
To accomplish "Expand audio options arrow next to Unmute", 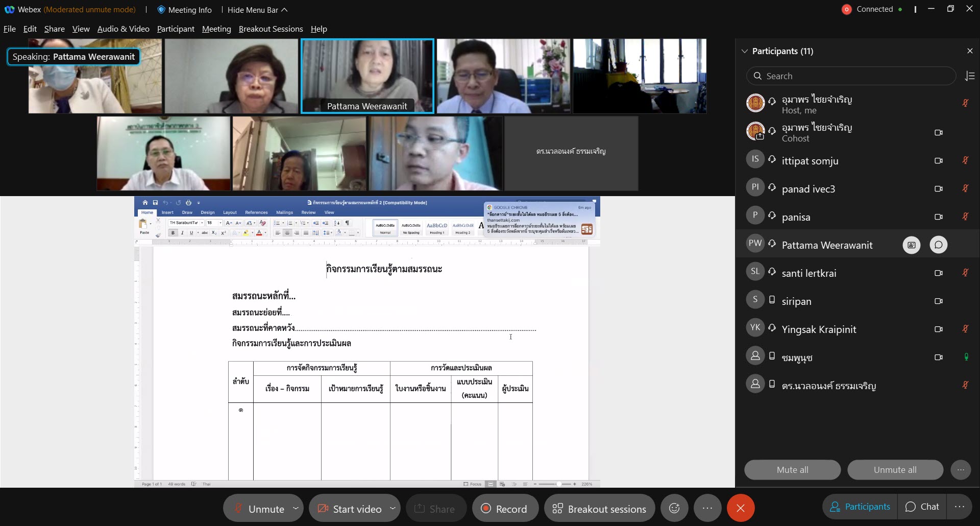I will [x=296, y=508].
